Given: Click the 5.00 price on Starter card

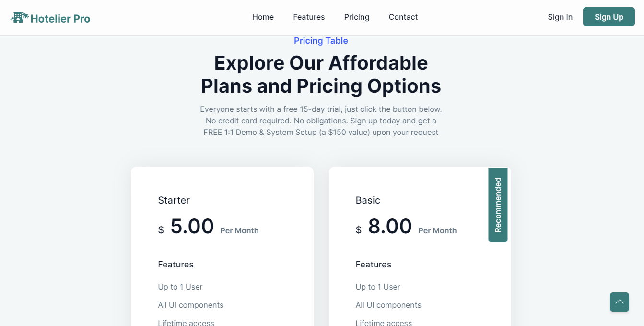Looking at the screenshot, I should (x=192, y=227).
